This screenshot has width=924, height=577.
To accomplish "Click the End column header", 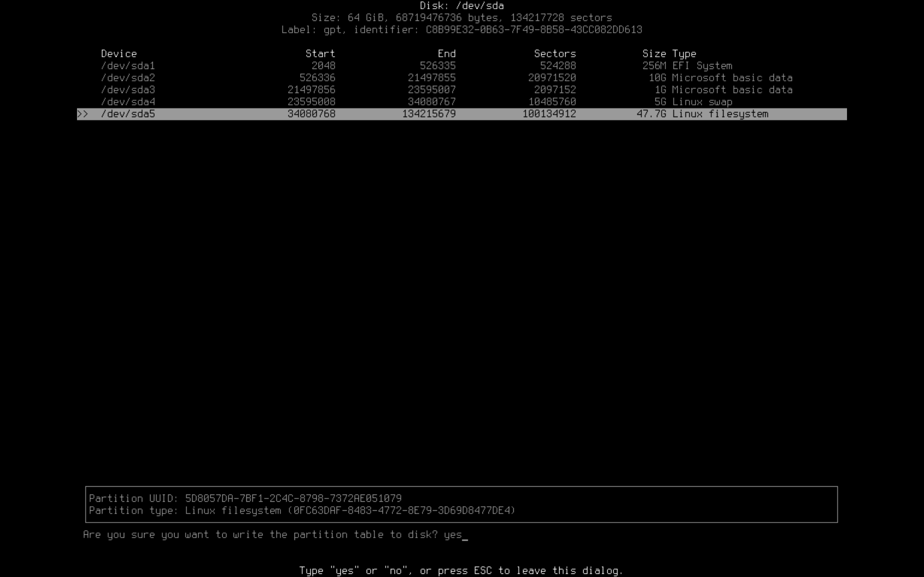I will pyautogui.click(x=446, y=54).
